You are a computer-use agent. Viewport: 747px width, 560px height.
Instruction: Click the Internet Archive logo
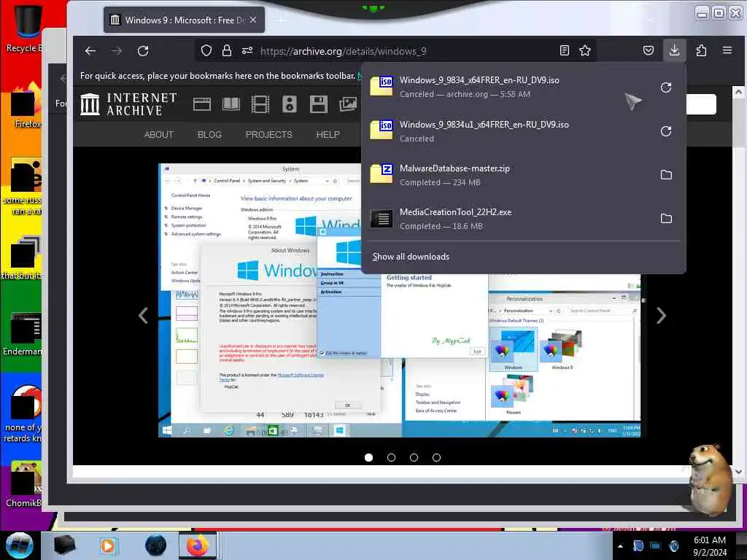tap(128, 104)
